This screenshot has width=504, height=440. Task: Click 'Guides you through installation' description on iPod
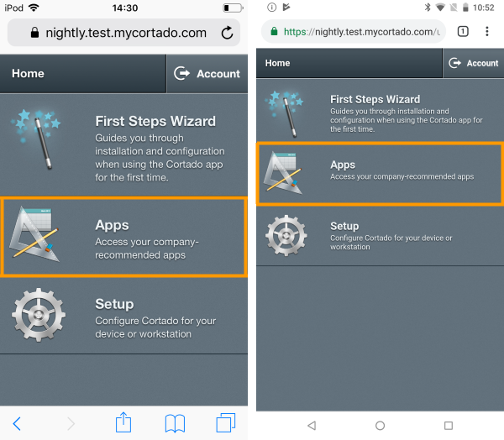tap(160, 158)
